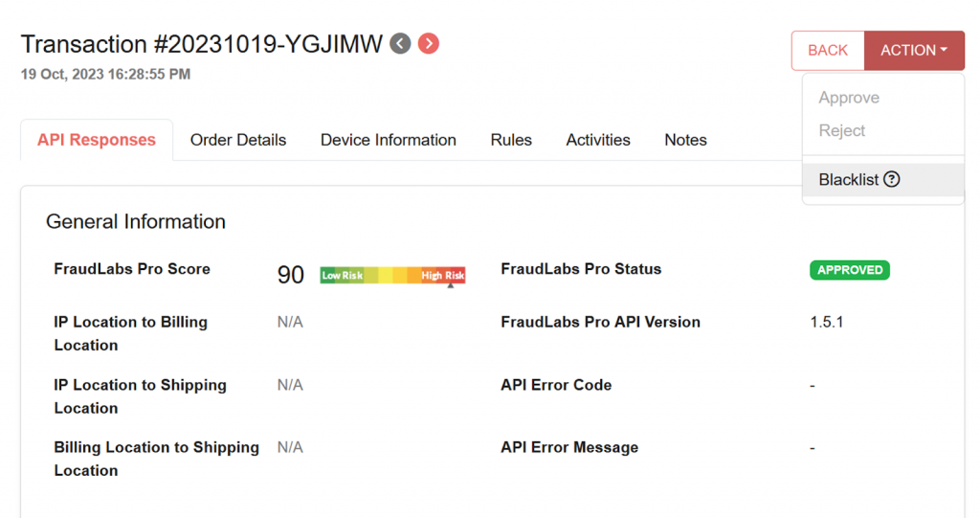Open the Notes tab

(685, 140)
